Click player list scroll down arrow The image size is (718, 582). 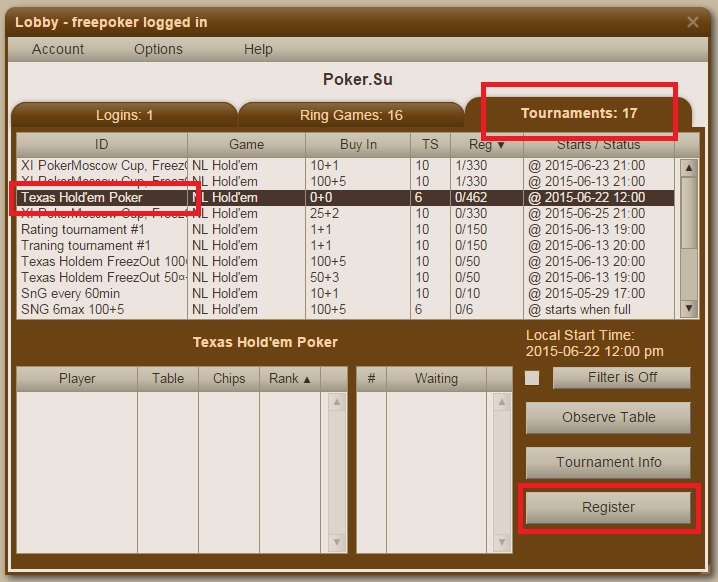click(x=337, y=542)
